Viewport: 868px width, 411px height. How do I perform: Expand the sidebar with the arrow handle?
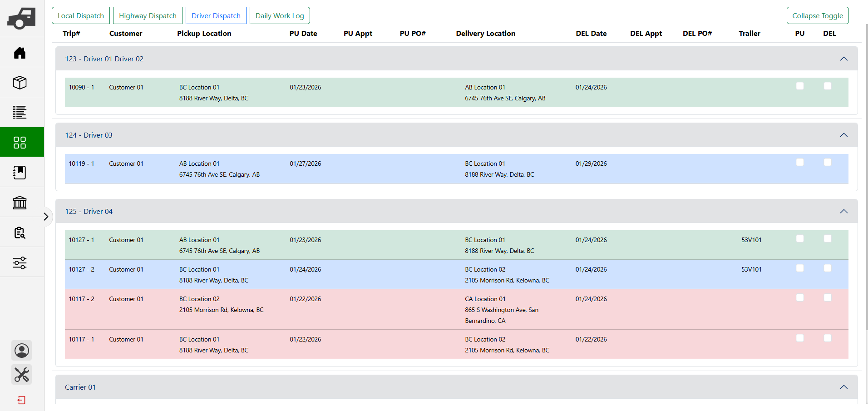click(x=46, y=217)
